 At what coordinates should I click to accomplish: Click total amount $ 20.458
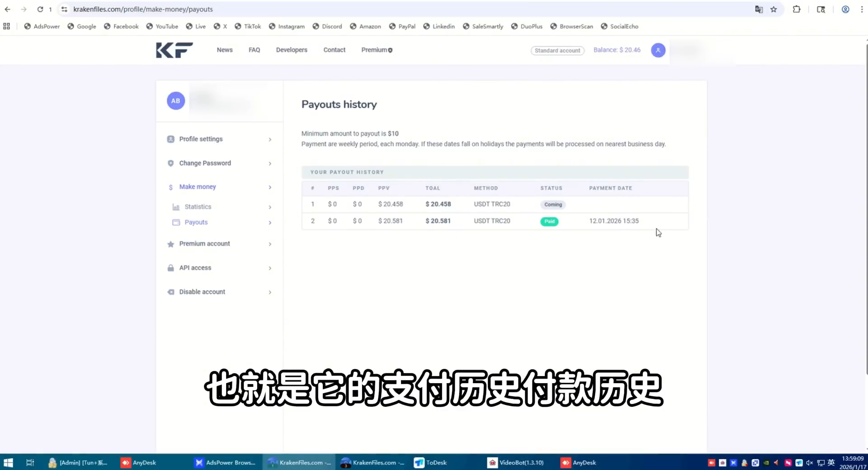click(438, 204)
